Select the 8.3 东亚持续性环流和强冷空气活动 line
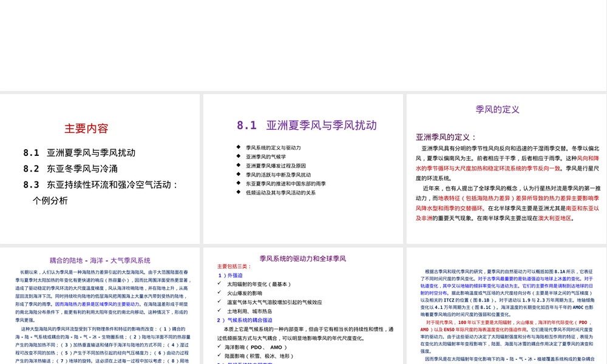The image size is (607, 364). 101,185
